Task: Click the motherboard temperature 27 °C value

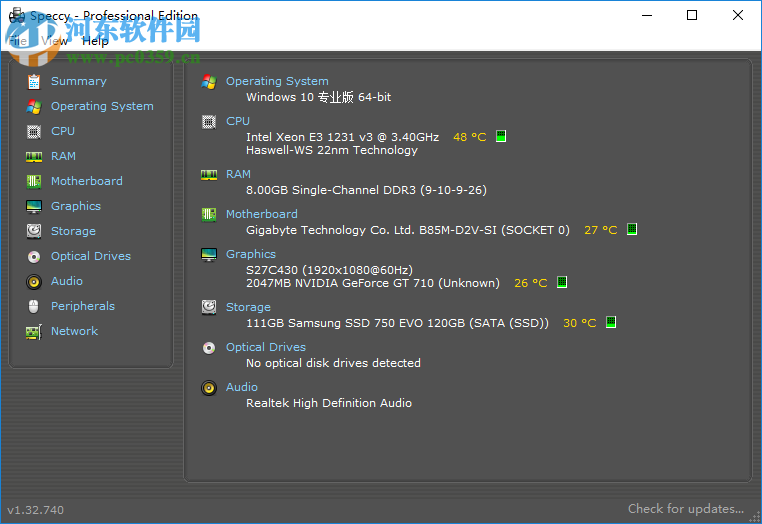Action: [x=601, y=230]
